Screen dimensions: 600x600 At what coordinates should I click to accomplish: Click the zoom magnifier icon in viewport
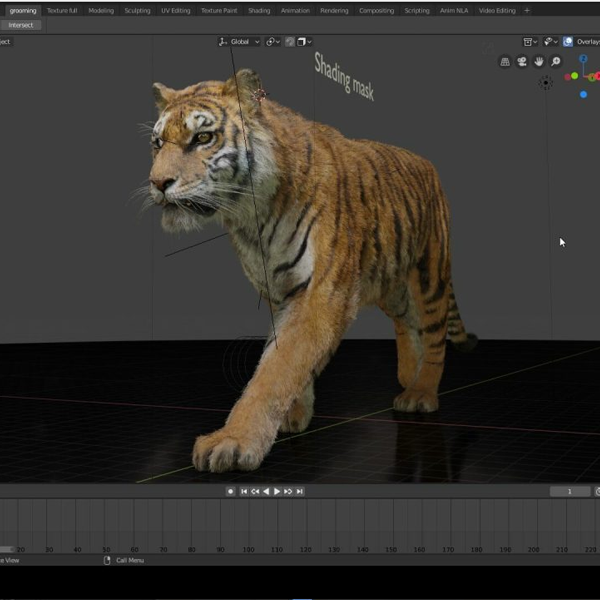(x=556, y=62)
